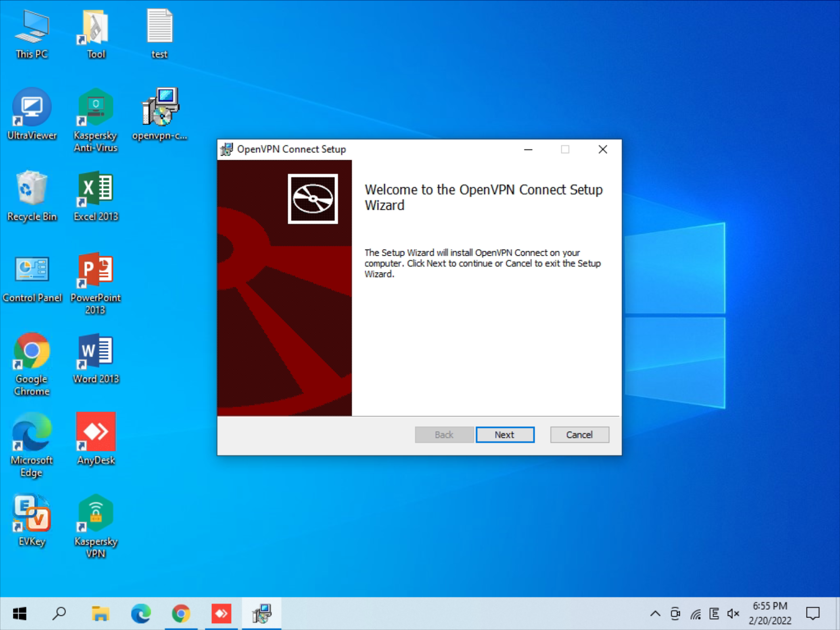Select the Excel 2013 desktop shortcut
Viewport: 840px width, 630px height.
click(96, 189)
